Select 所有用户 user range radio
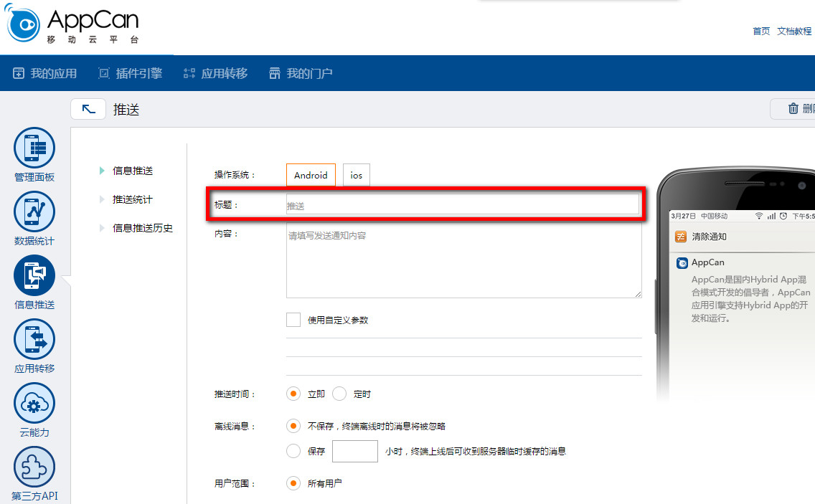 (293, 483)
